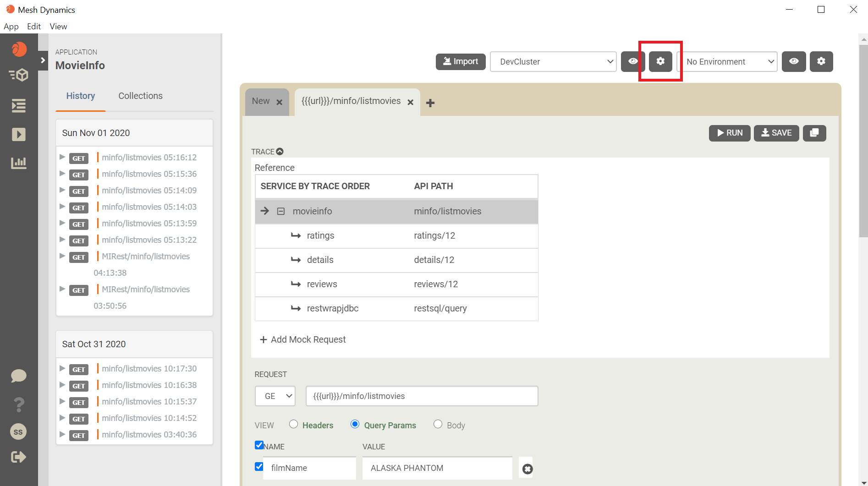
Task: Open the DevCluster settings gear
Action: pyautogui.click(x=660, y=61)
